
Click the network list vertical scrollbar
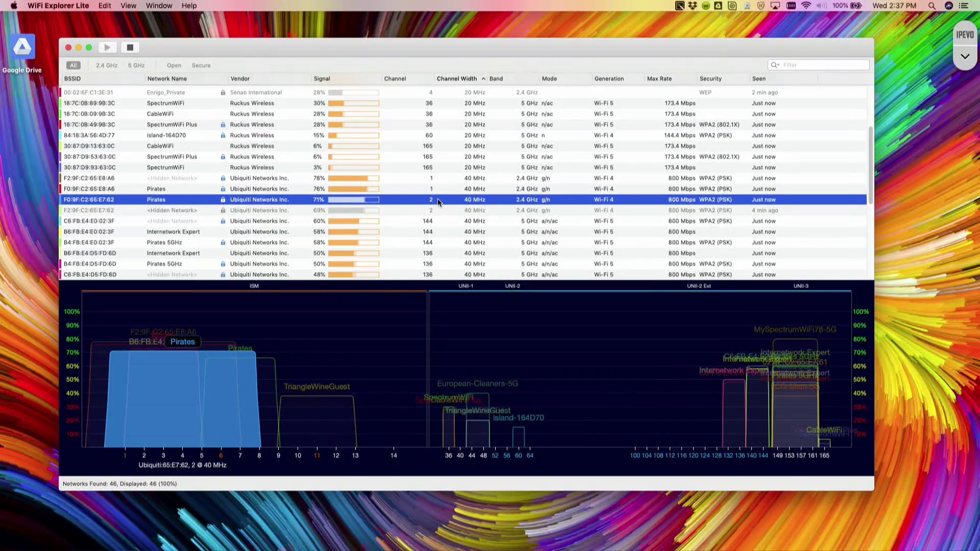[x=870, y=164]
